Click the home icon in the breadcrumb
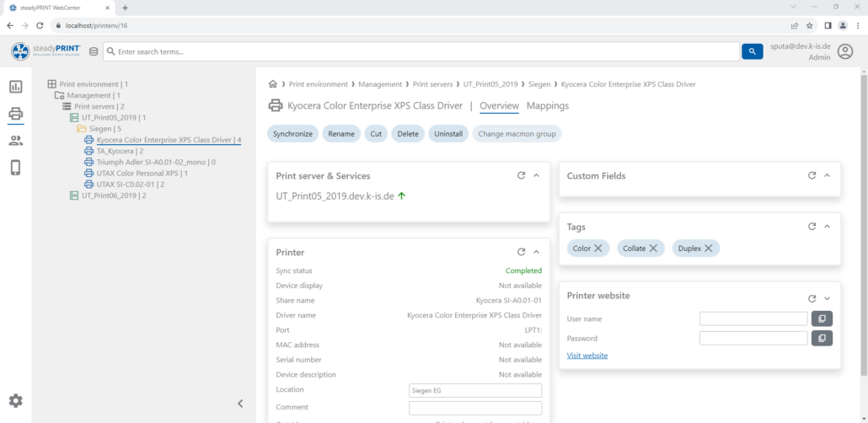868x423 pixels. (272, 84)
